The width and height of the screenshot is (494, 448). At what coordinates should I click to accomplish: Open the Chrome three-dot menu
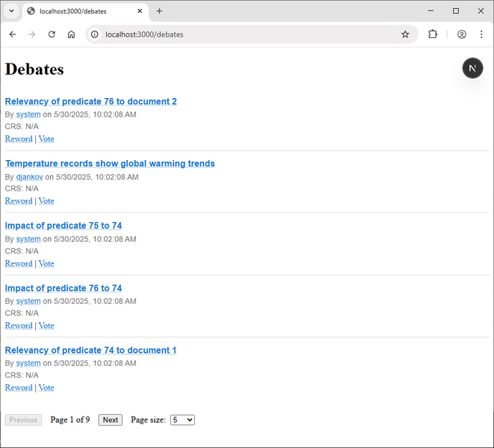point(481,34)
